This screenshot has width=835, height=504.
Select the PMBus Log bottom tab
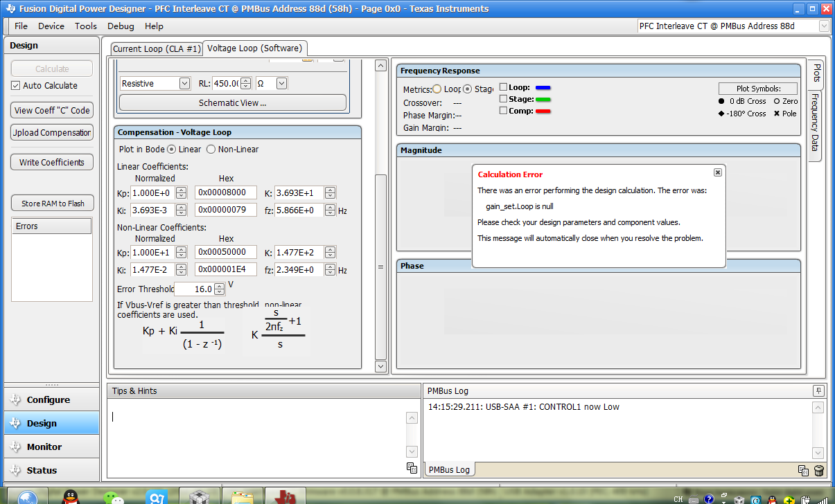coord(449,469)
